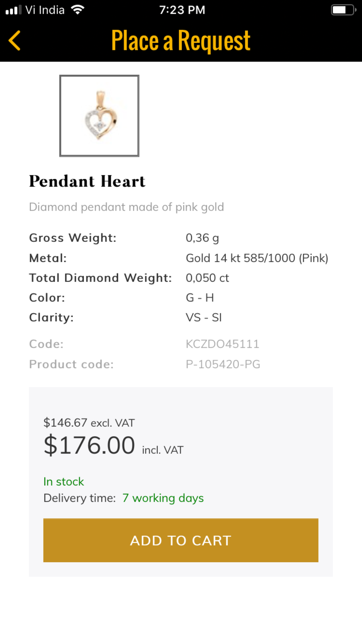
Task: Tap the Wi-Fi status icon
Action: pos(77,10)
